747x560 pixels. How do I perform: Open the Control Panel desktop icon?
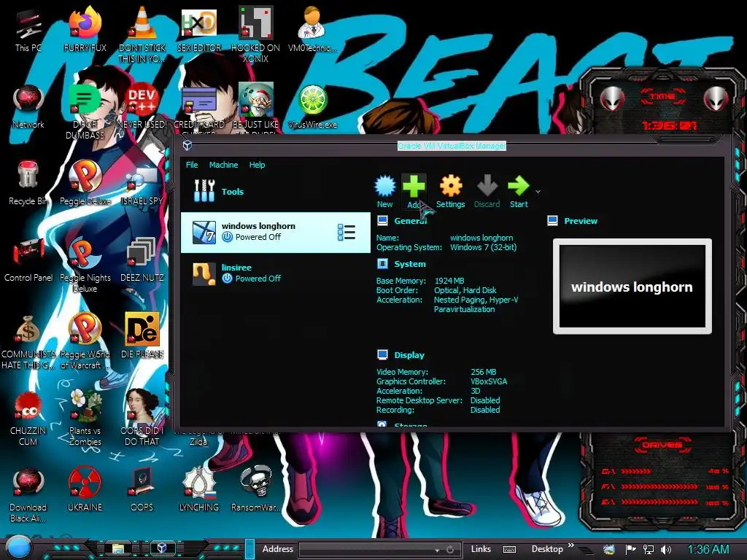[28, 252]
